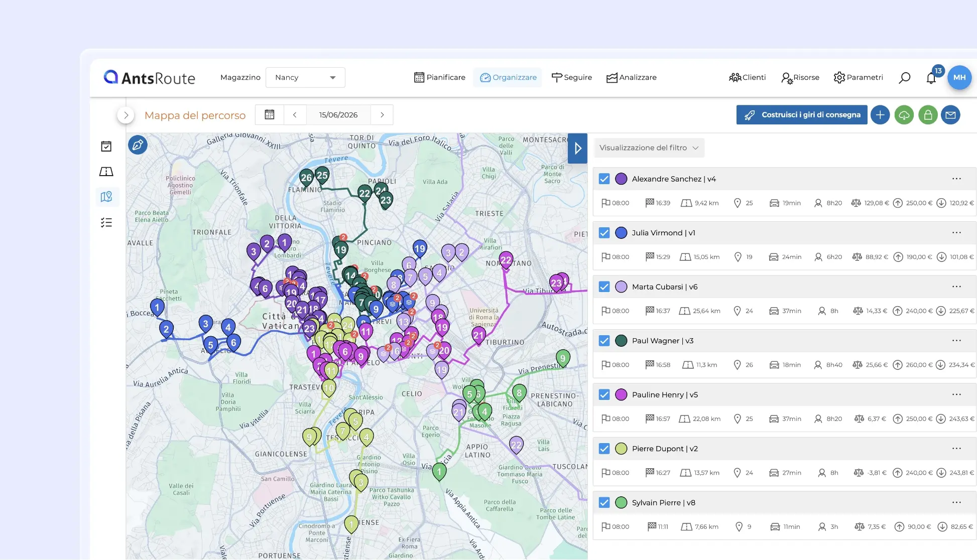Open the Seguire tab
The height and width of the screenshot is (560, 977).
click(572, 78)
